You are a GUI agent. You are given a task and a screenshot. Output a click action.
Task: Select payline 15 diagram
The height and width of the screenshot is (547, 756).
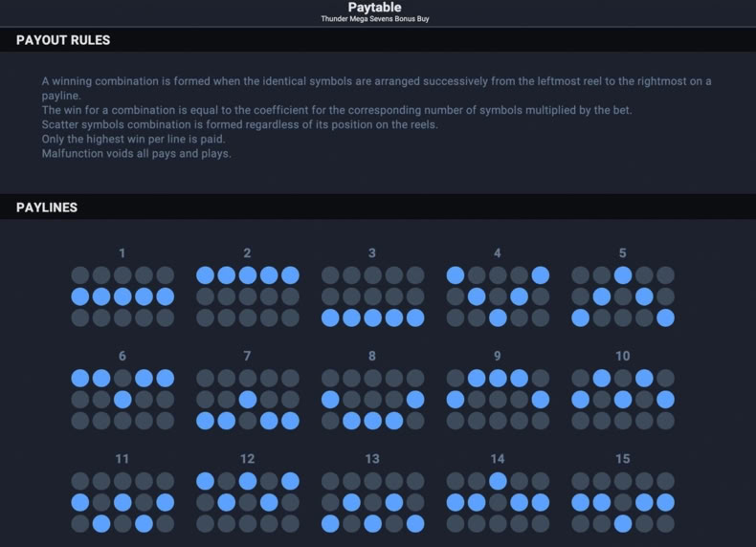[623, 502]
